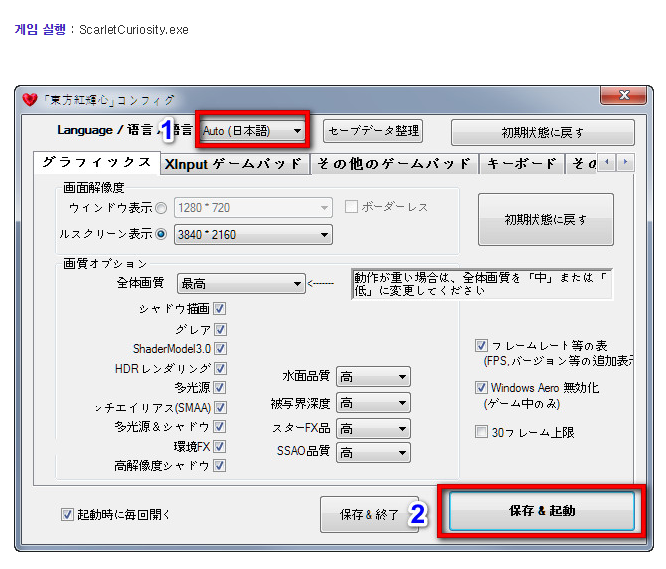Screen dimensions: 666x569
Task: Open the Language Auto (日本語) dropdown
Action: coord(252,130)
